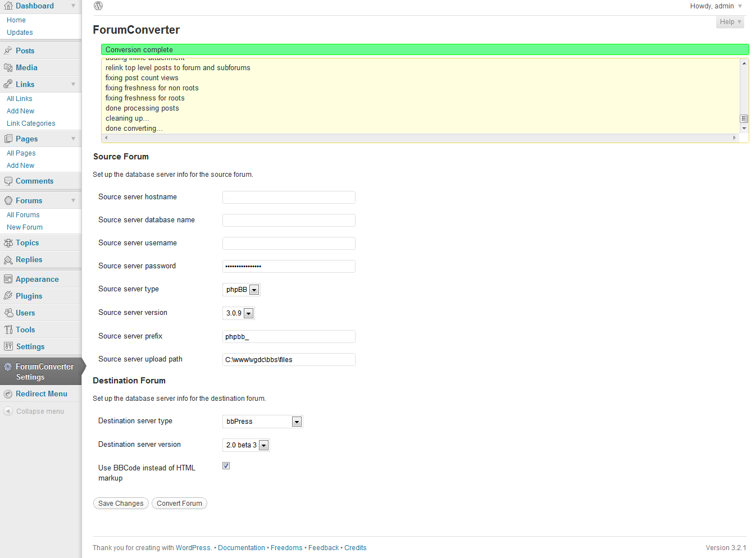Click the Users icon in sidebar

[x=8, y=313]
